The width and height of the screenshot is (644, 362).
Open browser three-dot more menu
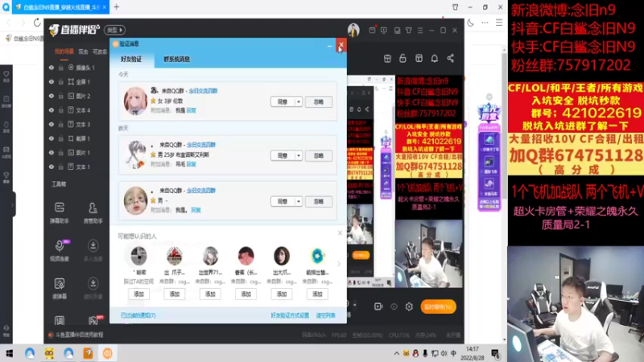coord(485,23)
